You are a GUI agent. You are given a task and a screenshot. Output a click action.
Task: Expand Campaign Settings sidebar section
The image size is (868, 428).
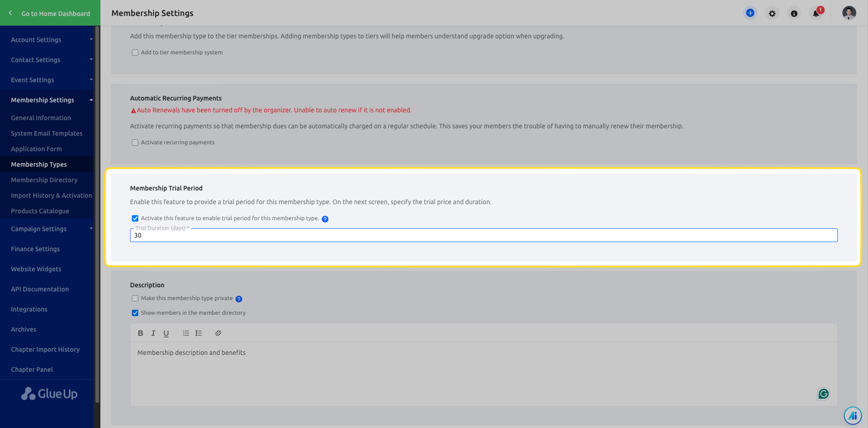click(50, 229)
